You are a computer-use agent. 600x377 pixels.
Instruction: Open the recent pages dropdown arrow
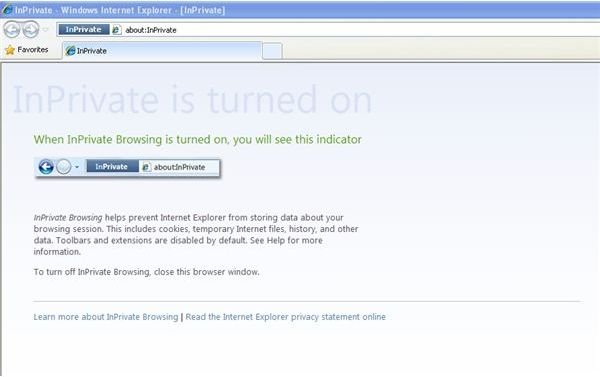point(46,30)
